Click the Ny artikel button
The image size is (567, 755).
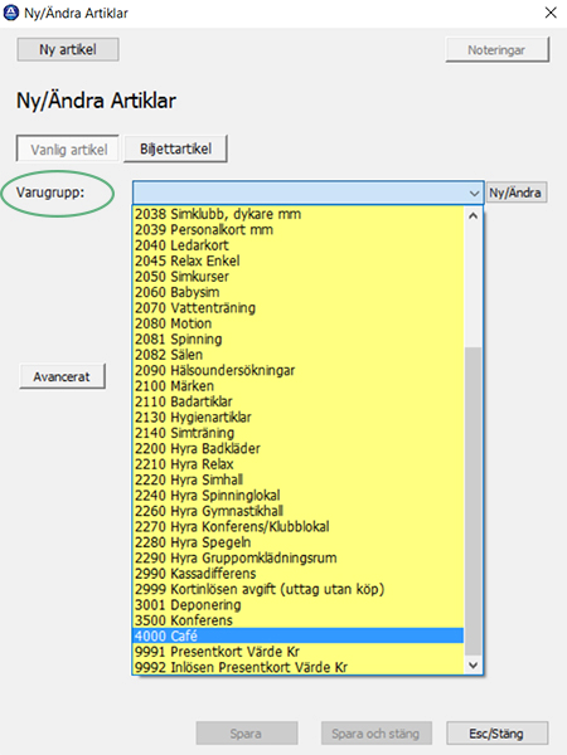[x=68, y=49]
